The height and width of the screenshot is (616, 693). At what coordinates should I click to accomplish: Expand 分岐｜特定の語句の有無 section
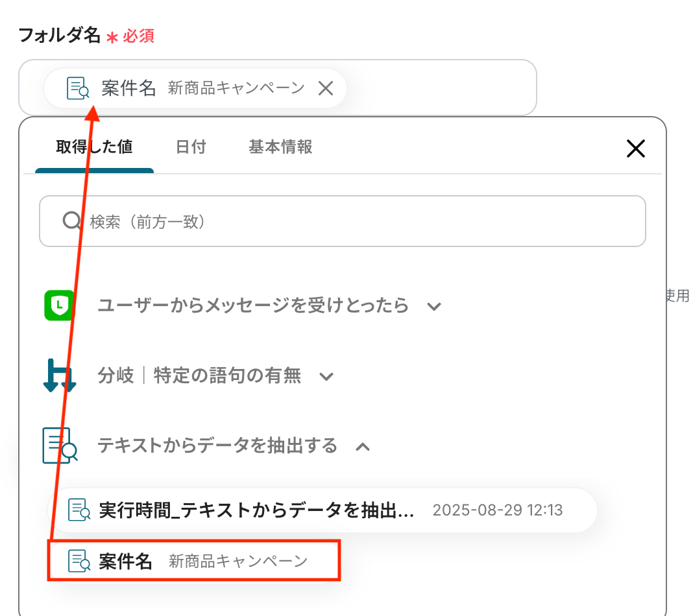(326, 377)
